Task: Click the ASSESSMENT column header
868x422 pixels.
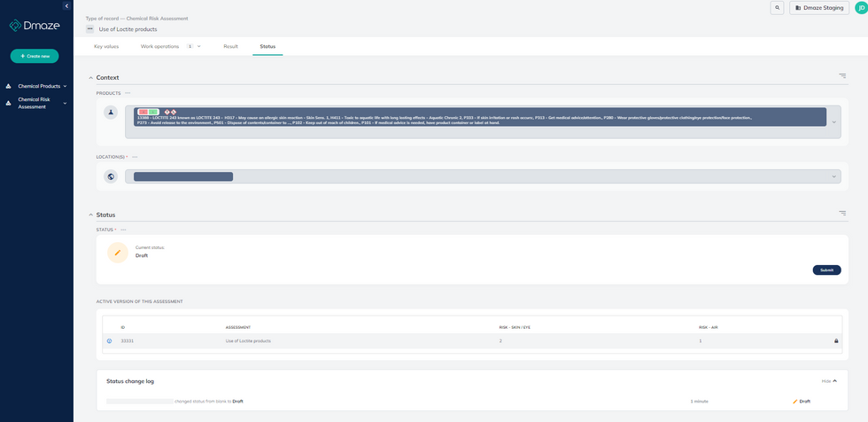Action: coord(238,327)
